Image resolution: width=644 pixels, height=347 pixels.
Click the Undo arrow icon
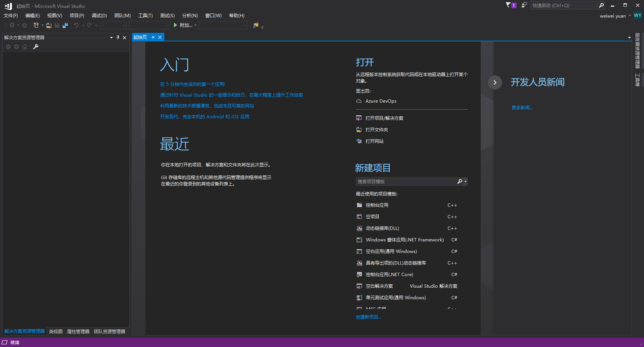[x=76, y=25]
